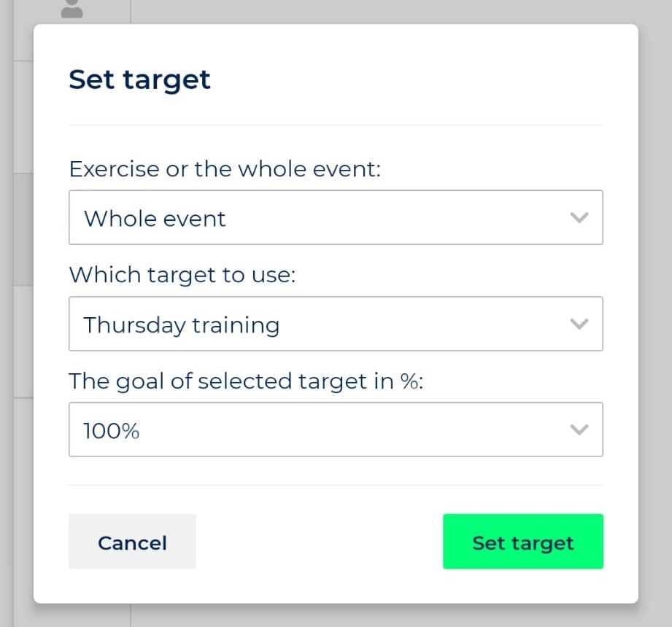The image size is (672, 627).
Task: Click the user profile icon behind the dialog
Action: coord(71,9)
